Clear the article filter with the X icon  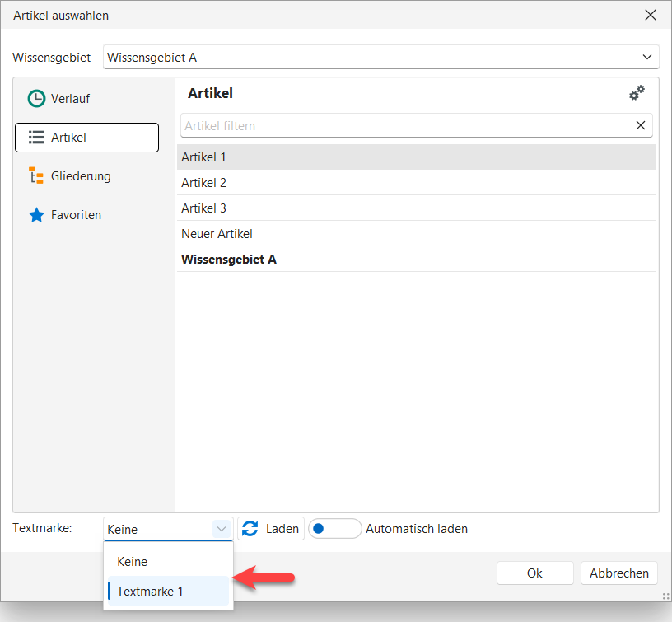640,126
